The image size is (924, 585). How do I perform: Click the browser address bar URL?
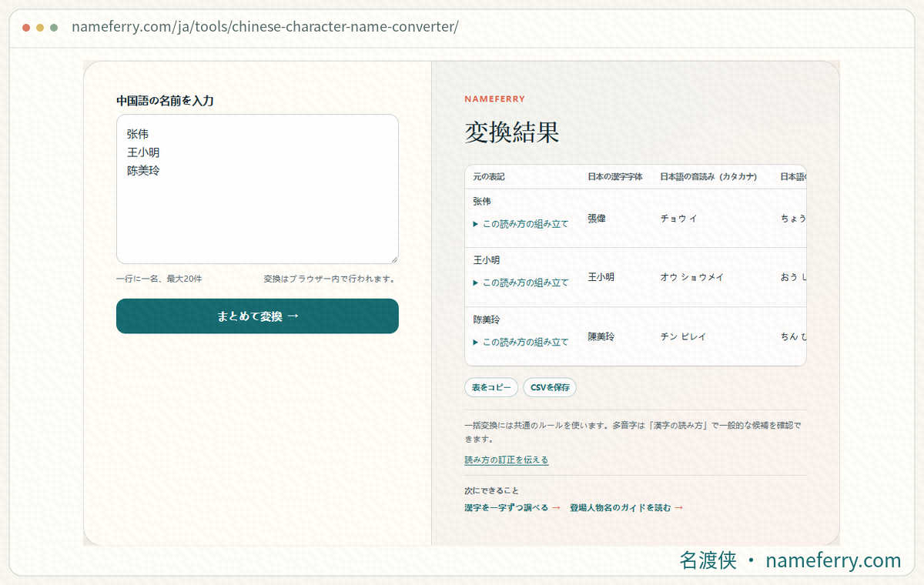click(265, 27)
